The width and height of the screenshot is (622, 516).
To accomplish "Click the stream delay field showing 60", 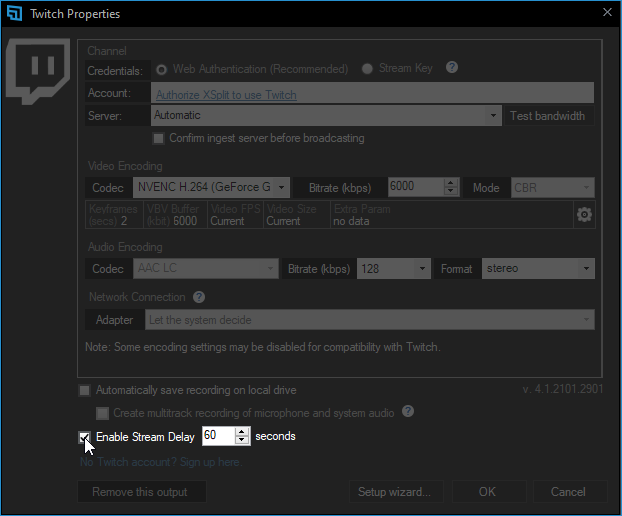I will (x=219, y=436).
